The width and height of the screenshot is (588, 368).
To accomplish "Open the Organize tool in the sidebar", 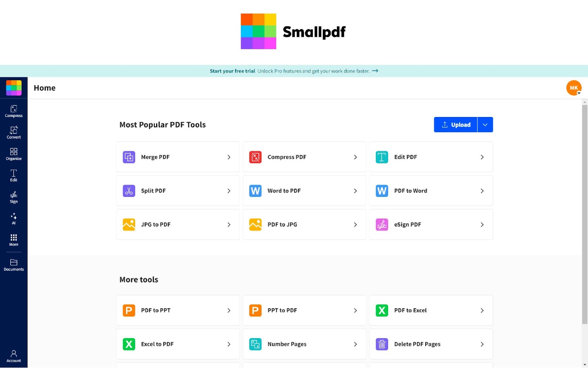I will (14, 154).
